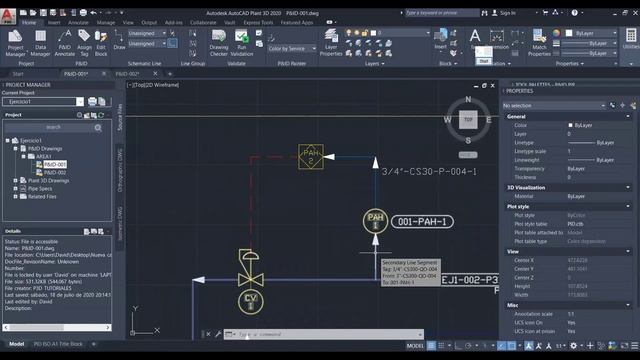Open the second Unassigned schematic line dropdown
Screen dimensions: 640x360
pos(147,43)
